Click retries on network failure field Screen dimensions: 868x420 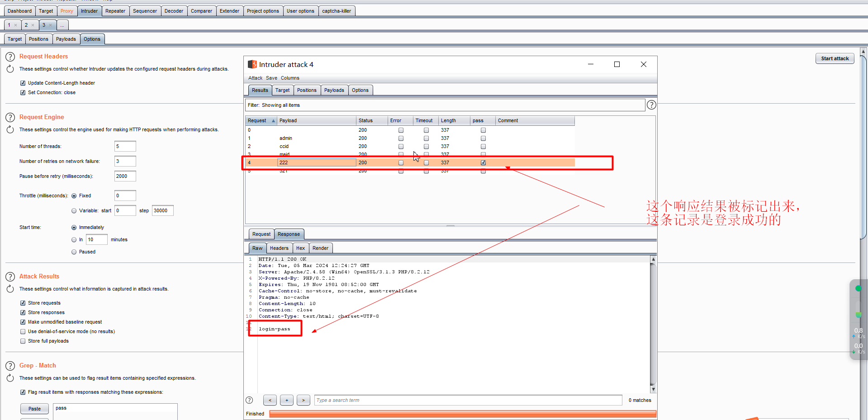pos(125,161)
